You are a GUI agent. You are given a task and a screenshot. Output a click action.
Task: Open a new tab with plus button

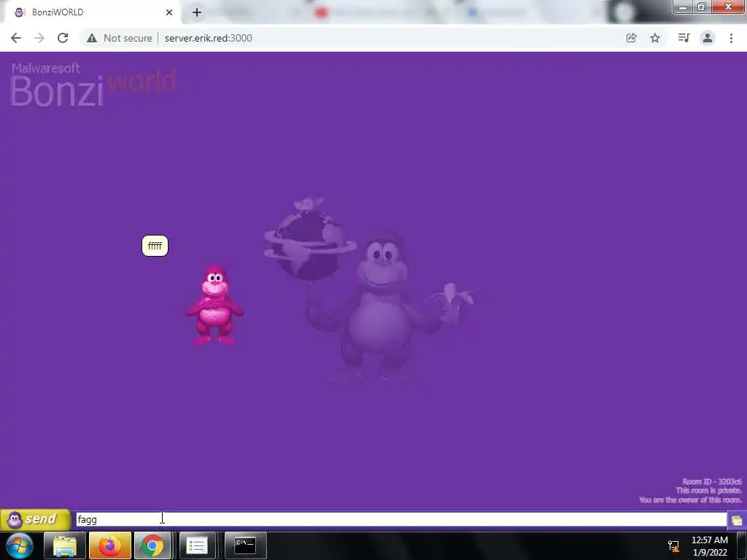point(197,12)
